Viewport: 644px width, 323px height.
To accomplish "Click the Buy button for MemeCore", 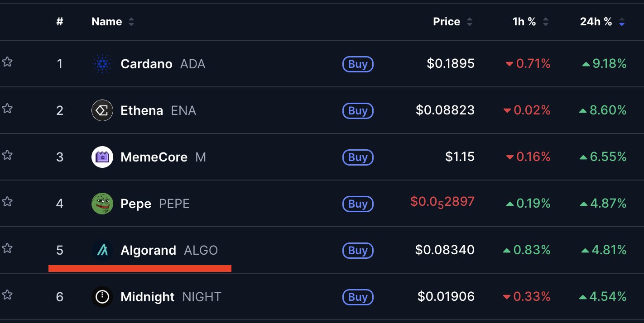I will 358,157.
